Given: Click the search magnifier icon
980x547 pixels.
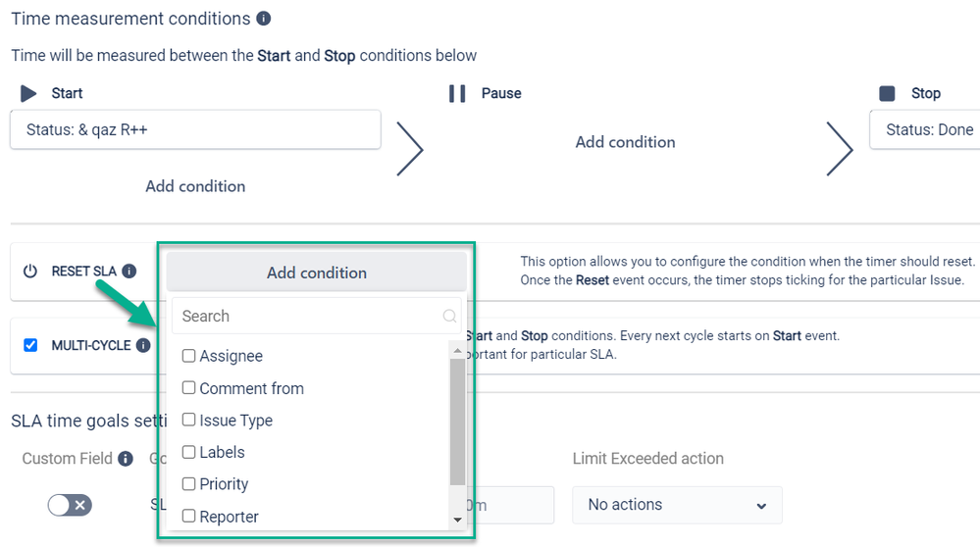Looking at the screenshot, I should (x=449, y=316).
